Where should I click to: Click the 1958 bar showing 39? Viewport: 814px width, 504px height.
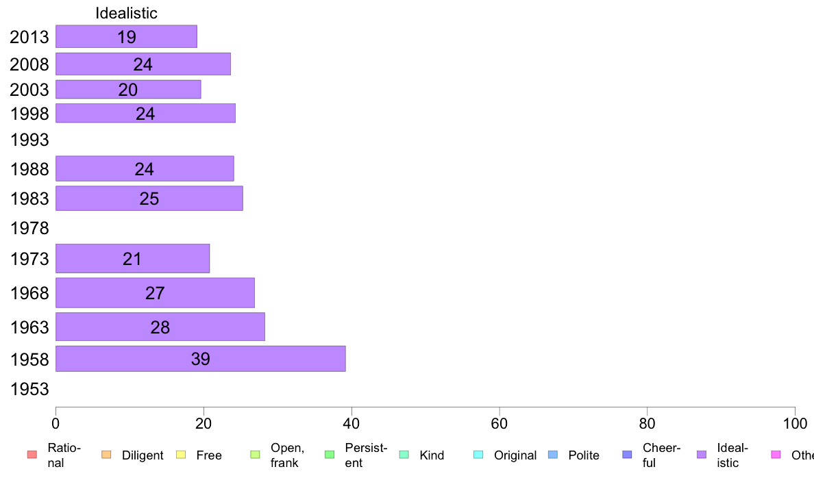tap(200, 359)
